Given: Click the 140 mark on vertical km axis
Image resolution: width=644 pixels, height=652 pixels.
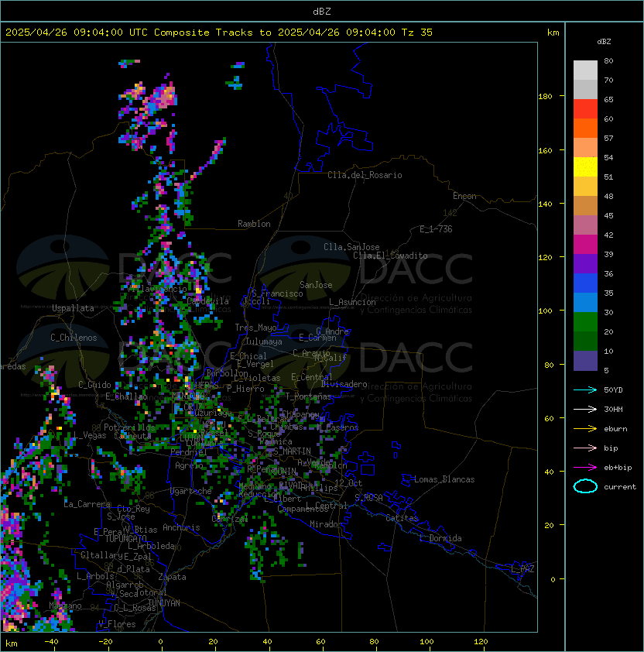Looking at the screenshot, I should tap(545, 204).
